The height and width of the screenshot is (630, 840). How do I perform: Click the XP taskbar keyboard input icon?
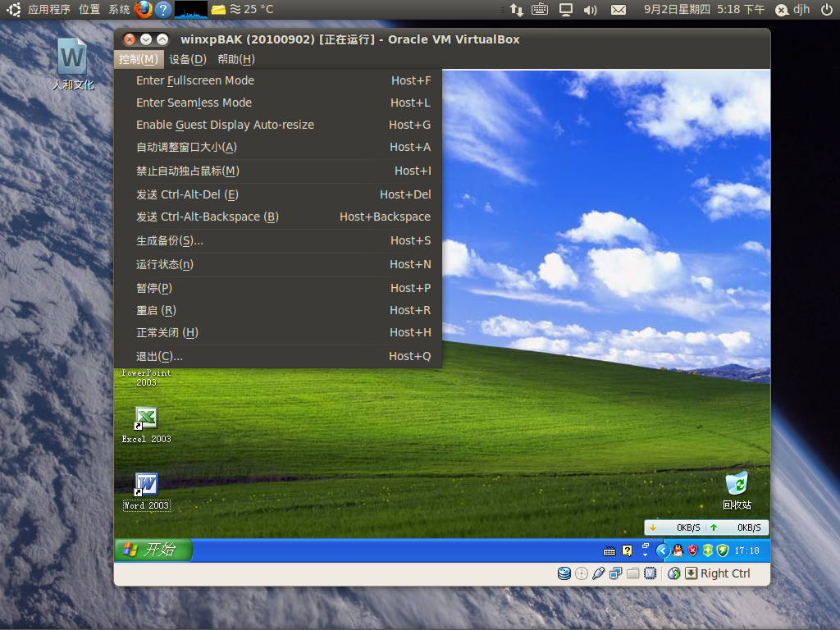click(609, 550)
